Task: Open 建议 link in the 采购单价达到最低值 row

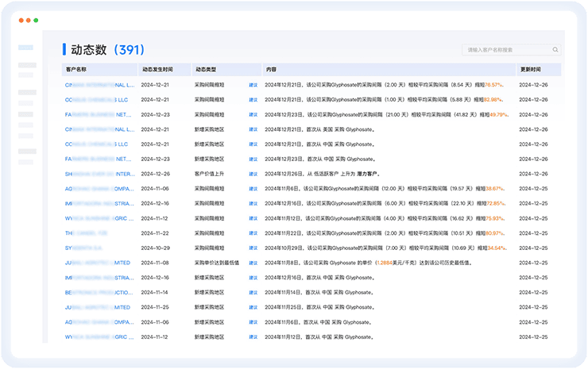Action: click(x=253, y=263)
